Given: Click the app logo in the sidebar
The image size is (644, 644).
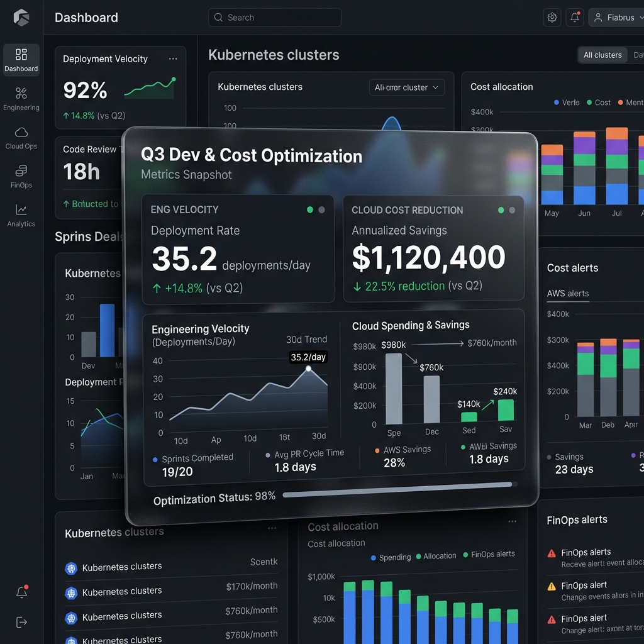Looking at the screenshot, I should [x=21, y=18].
